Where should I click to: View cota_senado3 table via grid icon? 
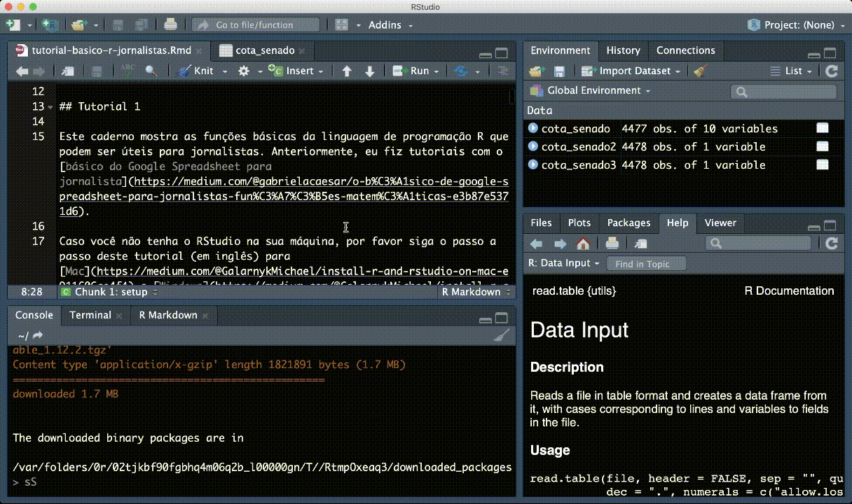[x=823, y=164]
